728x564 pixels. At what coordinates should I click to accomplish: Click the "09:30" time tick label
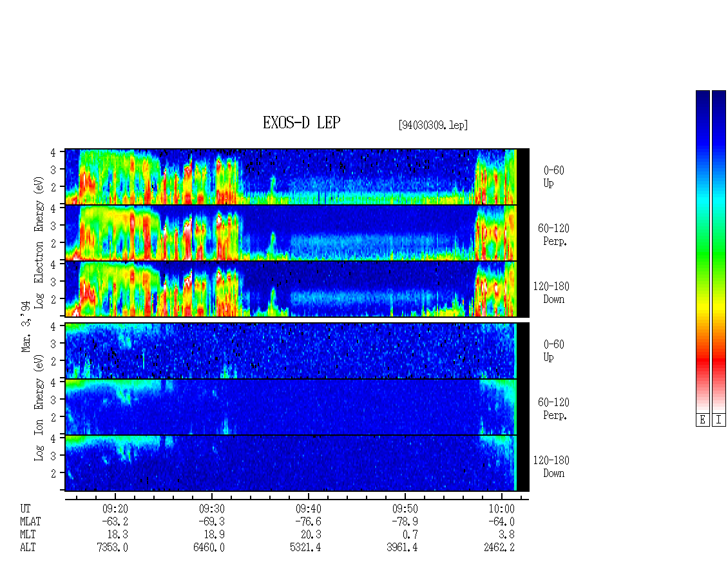pyautogui.click(x=212, y=509)
